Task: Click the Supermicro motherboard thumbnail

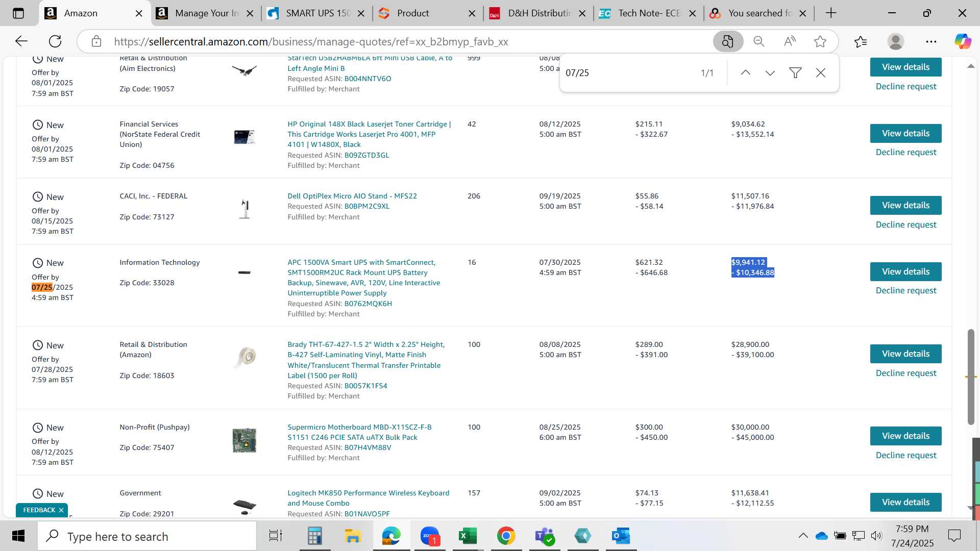Action: coord(244,440)
